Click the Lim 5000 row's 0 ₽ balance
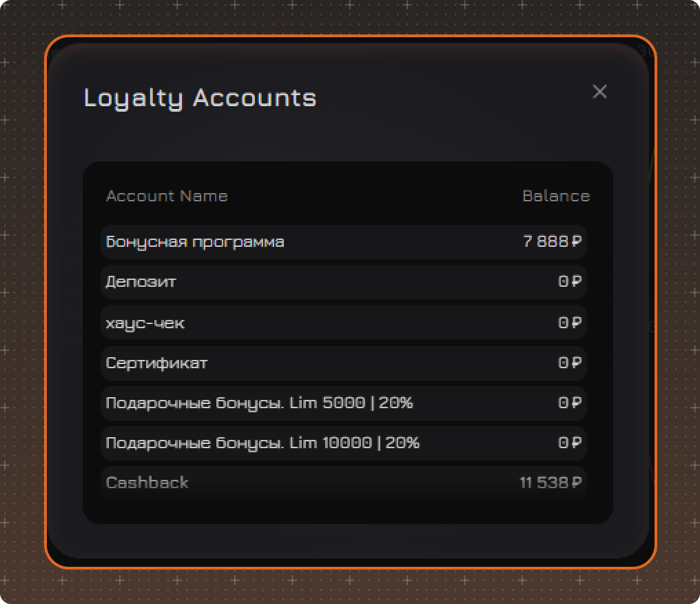Image resolution: width=700 pixels, height=604 pixels. tap(570, 403)
